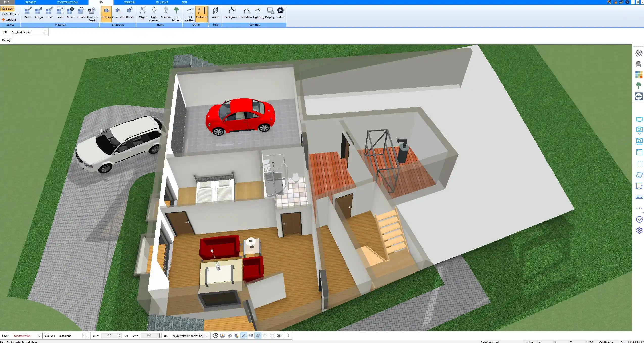Click the dx value input field

[x=110, y=335]
